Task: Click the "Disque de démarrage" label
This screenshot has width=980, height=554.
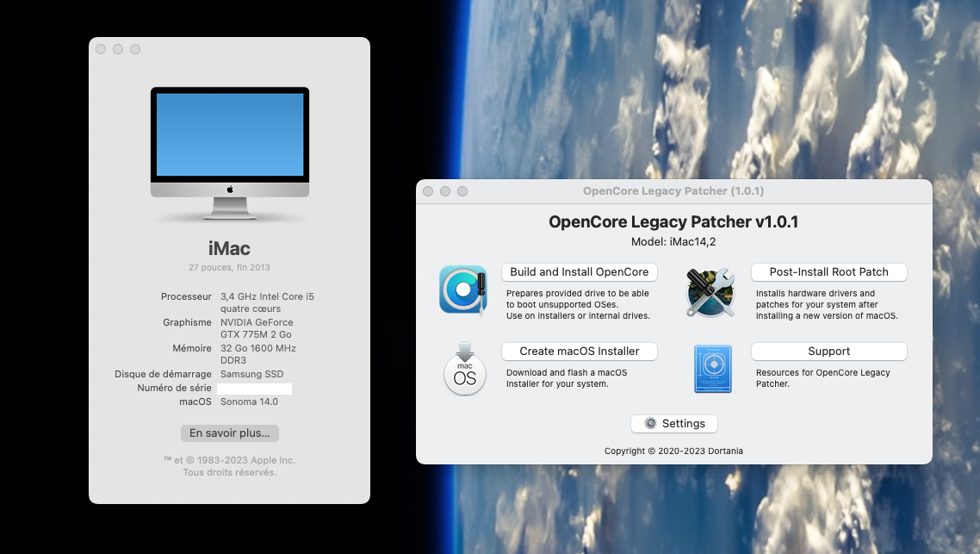Action: 163,374
